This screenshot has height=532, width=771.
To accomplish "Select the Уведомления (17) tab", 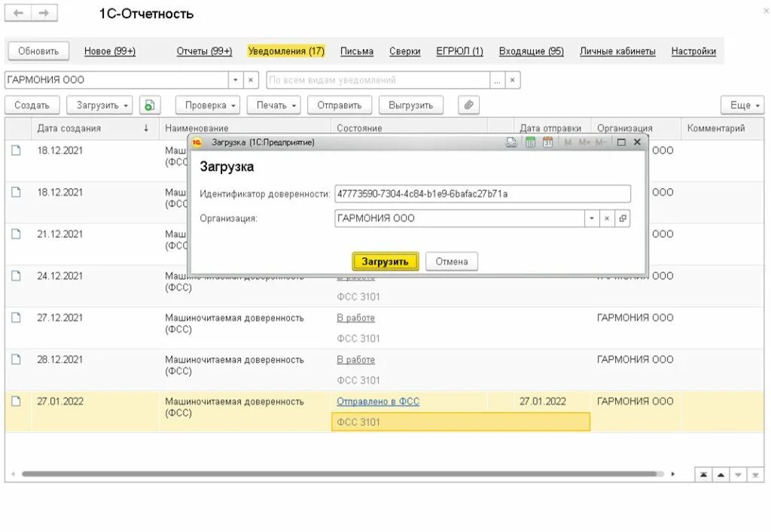I will pos(286,51).
